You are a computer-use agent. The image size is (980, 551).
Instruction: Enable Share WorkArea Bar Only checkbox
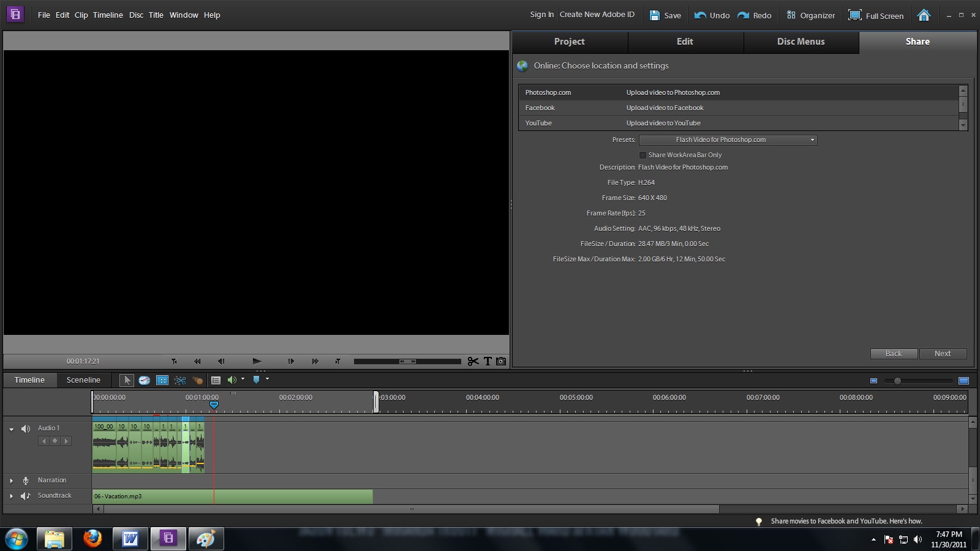pos(643,155)
